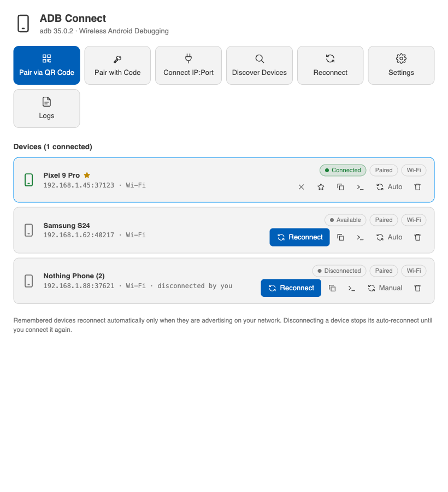The width and height of the screenshot is (448, 492).
Task: Disconnect Pixel 9 Pro with X icon
Action: click(301, 187)
